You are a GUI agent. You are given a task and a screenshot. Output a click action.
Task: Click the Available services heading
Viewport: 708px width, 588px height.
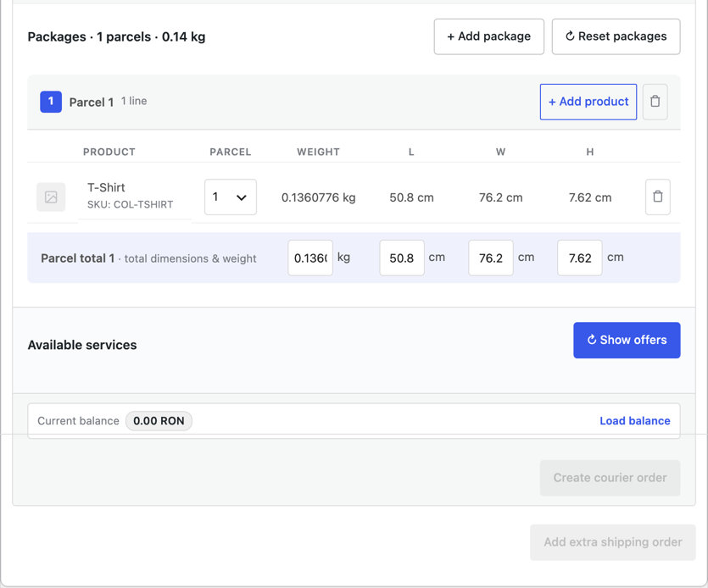coord(82,345)
